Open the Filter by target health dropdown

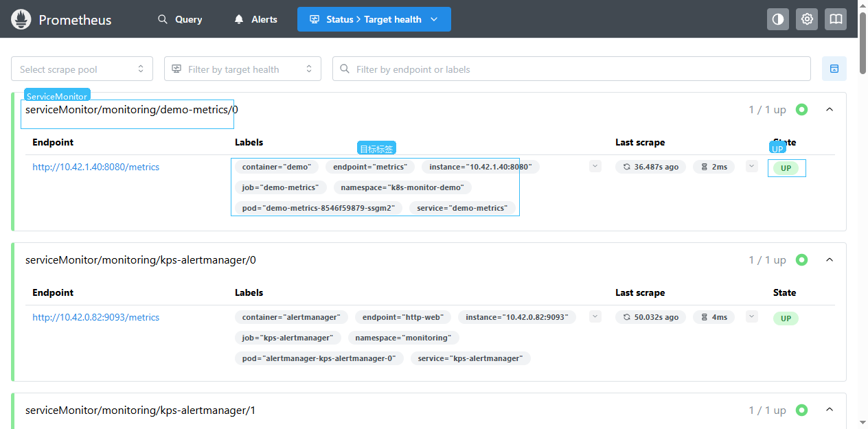click(242, 69)
